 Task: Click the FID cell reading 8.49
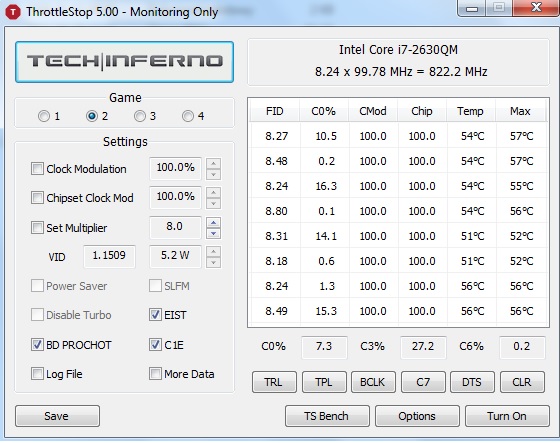(x=276, y=311)
